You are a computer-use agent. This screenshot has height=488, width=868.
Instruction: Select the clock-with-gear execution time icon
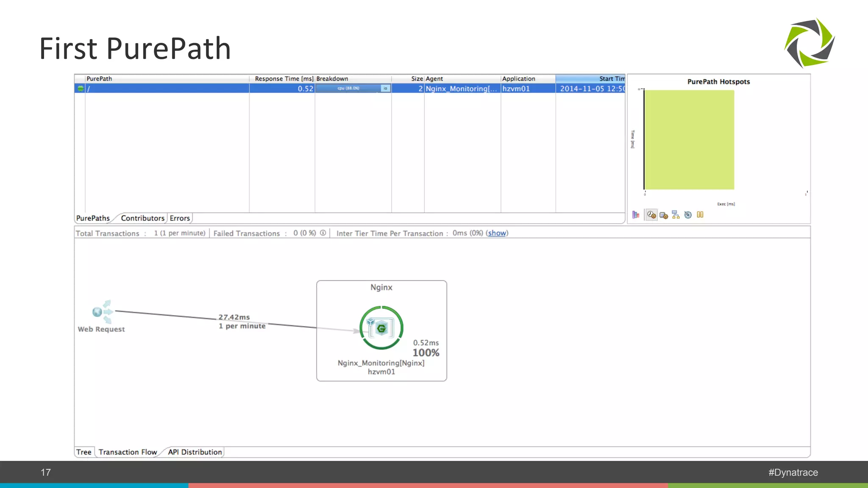point(651,215)
